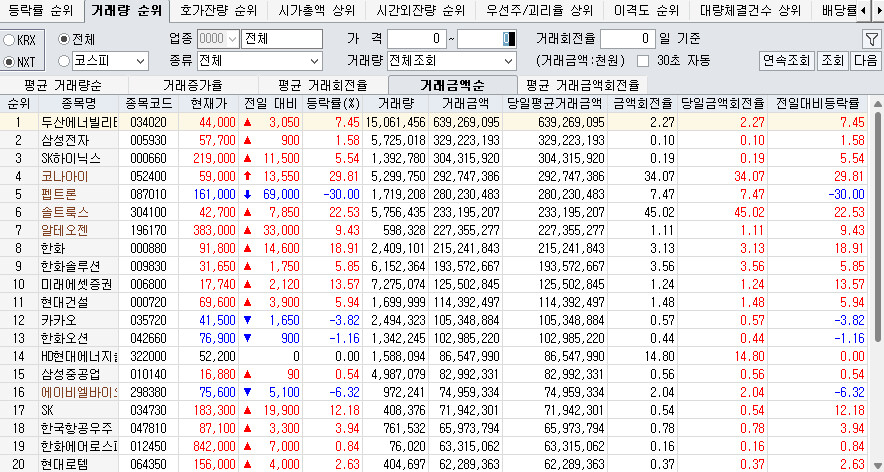Select 삼성중공업 stock name
Image resolution: width=884 pixels, height=472 pixels.
71,375
